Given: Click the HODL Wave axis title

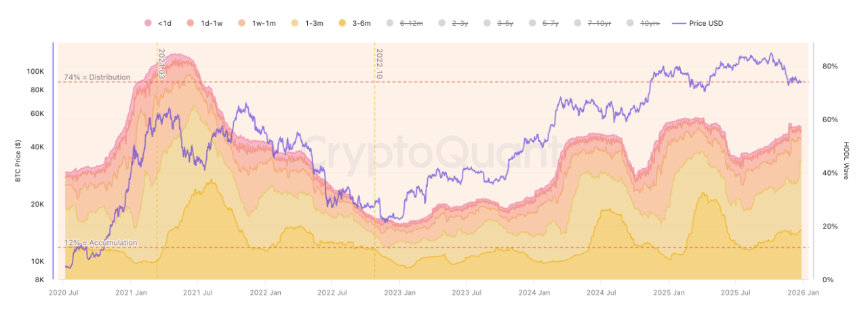Looking at the screenshot, I should point(846,161).
